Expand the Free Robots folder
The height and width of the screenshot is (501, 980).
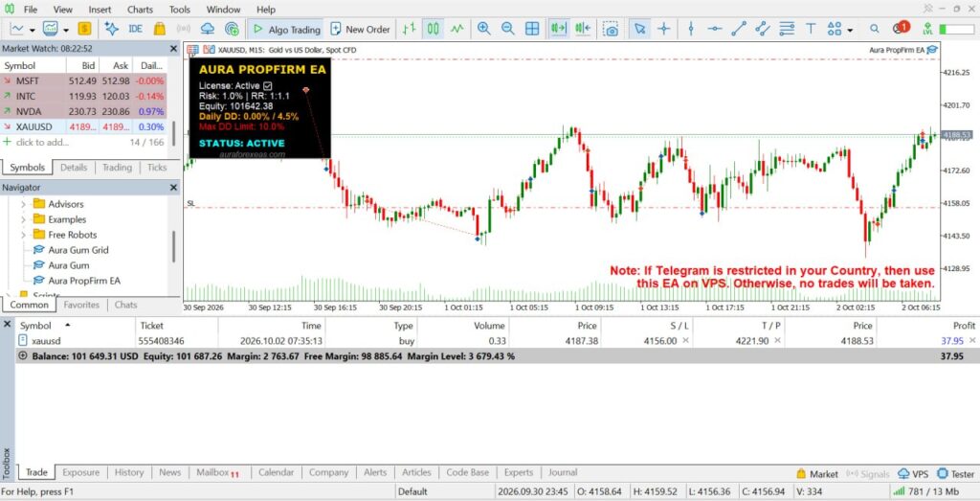pyautogui.click(x=24, y=235)
